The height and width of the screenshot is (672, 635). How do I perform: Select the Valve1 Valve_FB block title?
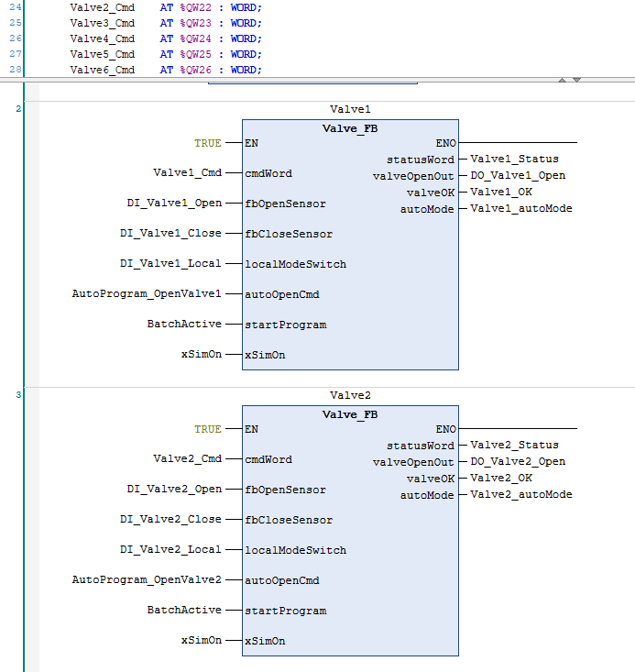click(350, 128)
